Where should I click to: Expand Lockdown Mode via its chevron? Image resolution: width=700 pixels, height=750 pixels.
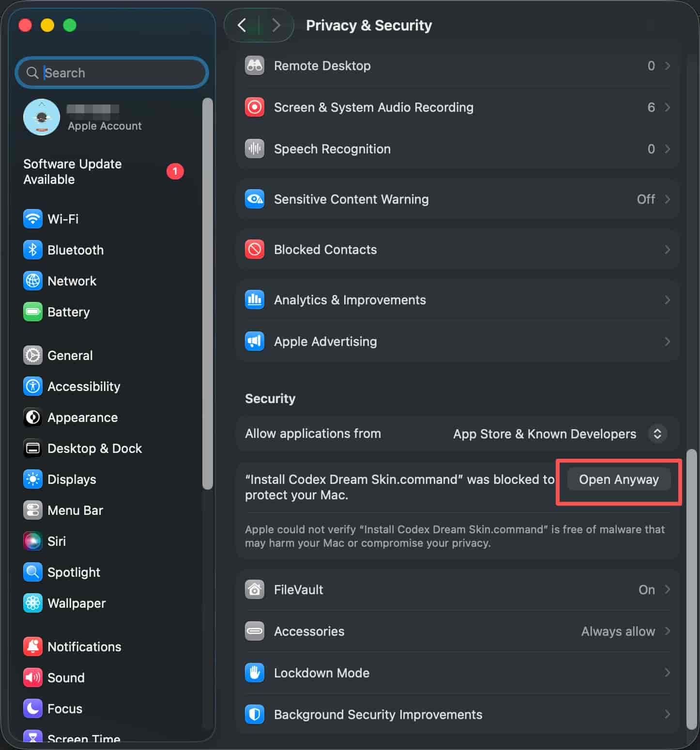pyautogui.click(x=668, y=673)
